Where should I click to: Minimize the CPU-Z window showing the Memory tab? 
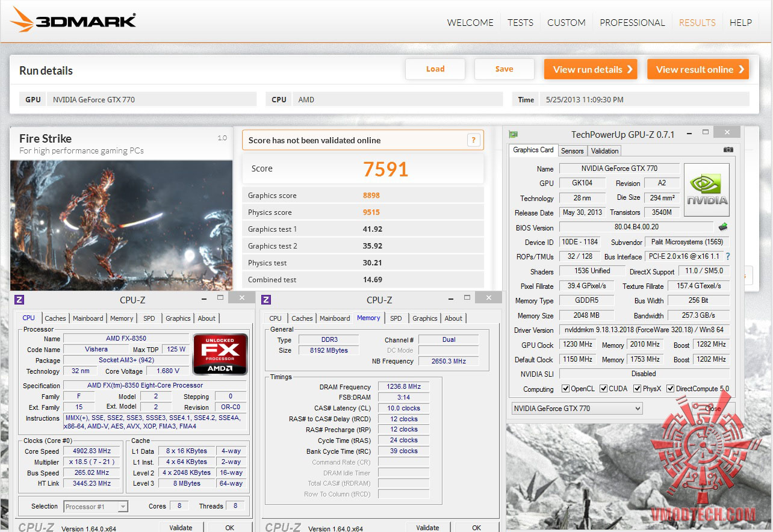point(451,297)
